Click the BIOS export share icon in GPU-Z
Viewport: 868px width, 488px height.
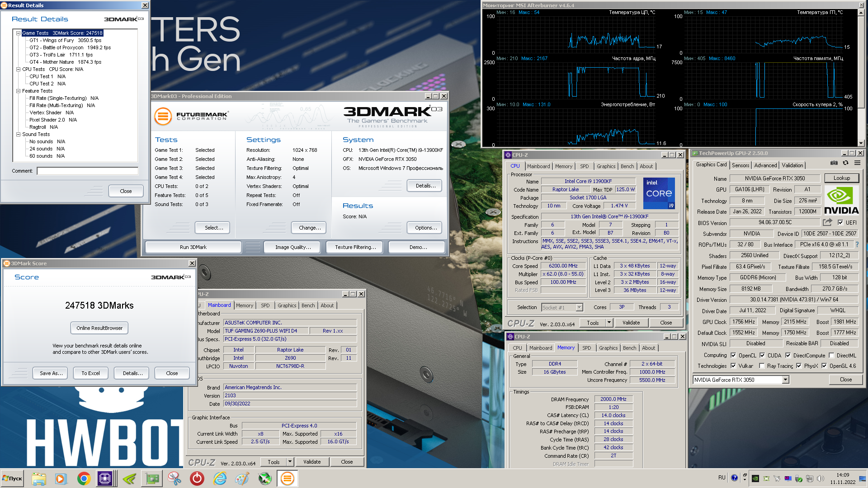click(x=827, y=222)
